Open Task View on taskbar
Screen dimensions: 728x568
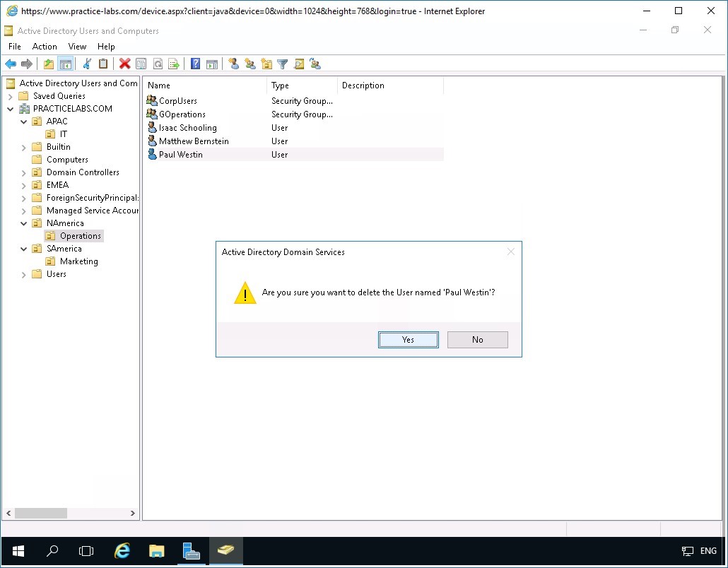click(x=86, y=551)
